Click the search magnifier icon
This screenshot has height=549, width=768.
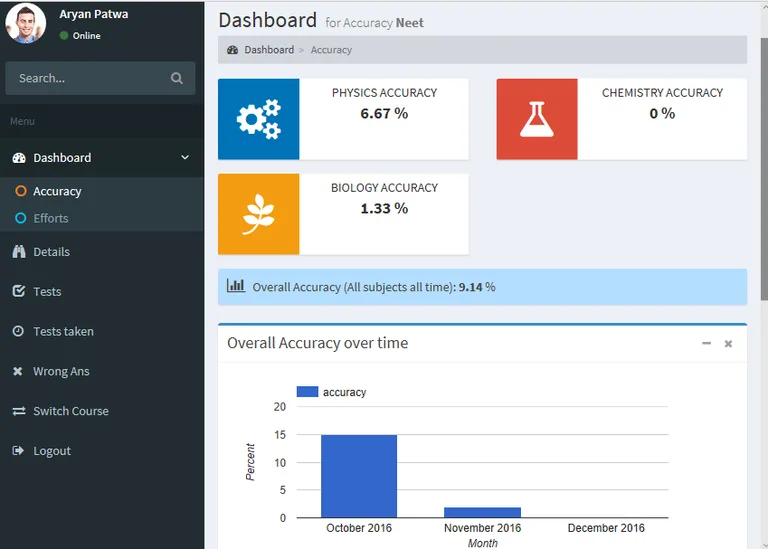pyautogui.click(x=177, y=78)
